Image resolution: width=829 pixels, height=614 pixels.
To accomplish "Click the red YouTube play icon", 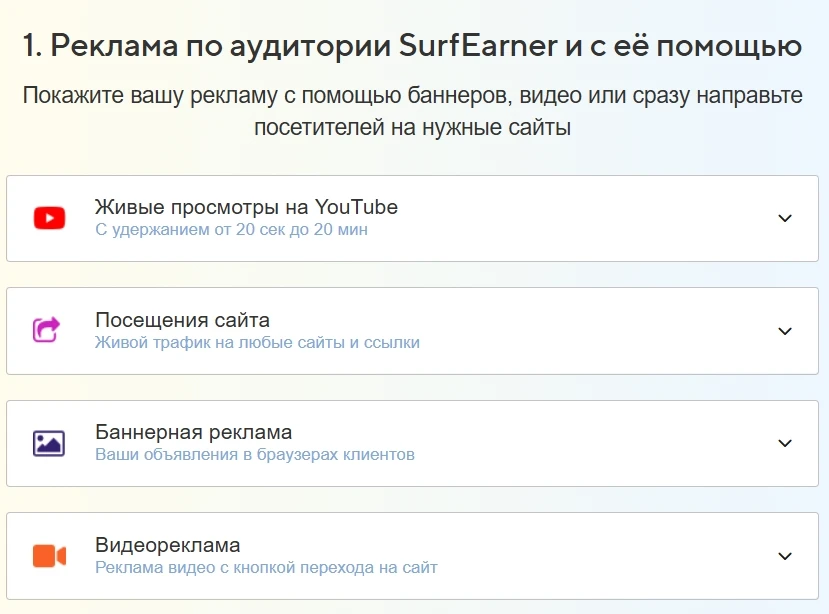I will (x=49, y=218).
